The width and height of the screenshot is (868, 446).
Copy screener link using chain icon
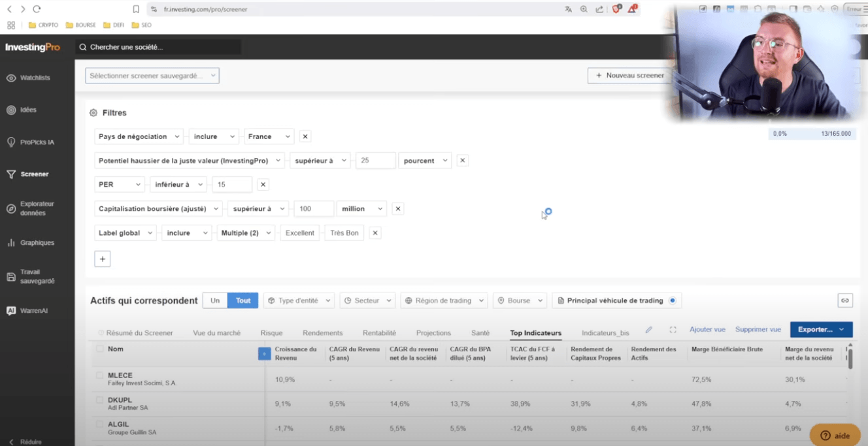(845, 300)
